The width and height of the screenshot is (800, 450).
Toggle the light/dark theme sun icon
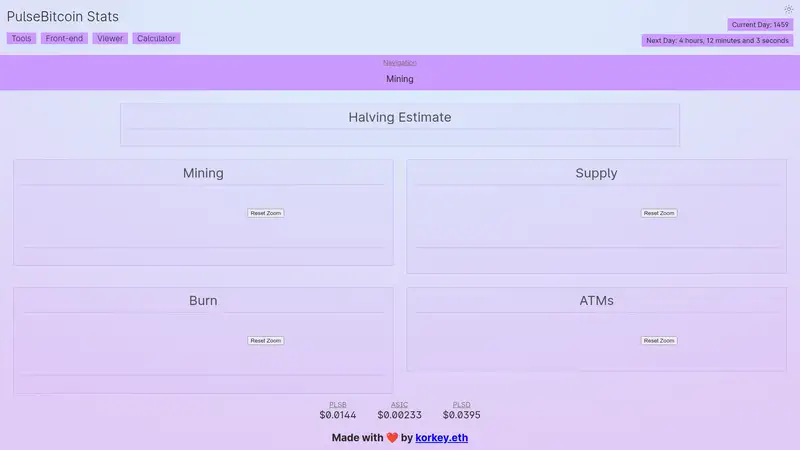[x=788, y=9]
